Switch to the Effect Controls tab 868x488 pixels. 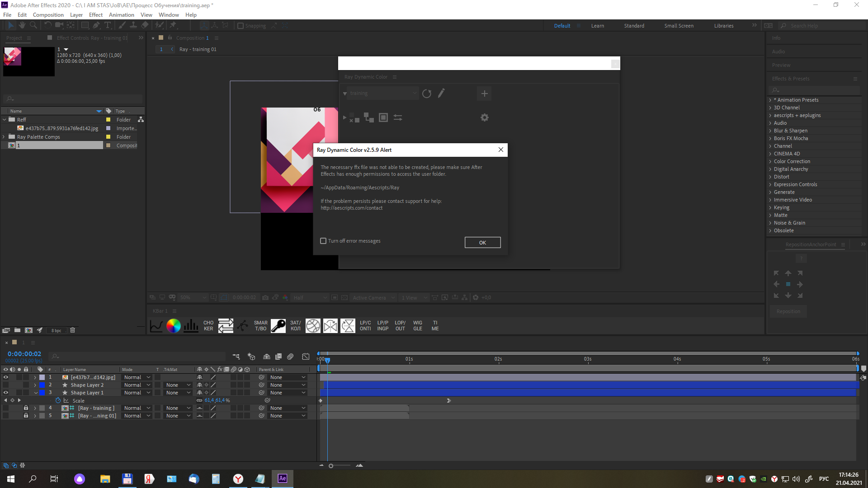pyautogui.click(x=92, y=38)
